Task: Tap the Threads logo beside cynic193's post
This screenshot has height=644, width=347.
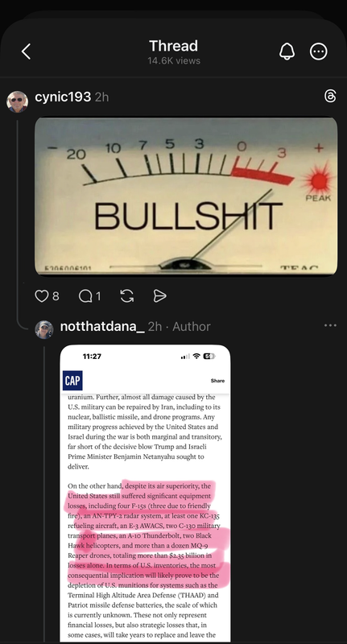Action: [330, 97]
